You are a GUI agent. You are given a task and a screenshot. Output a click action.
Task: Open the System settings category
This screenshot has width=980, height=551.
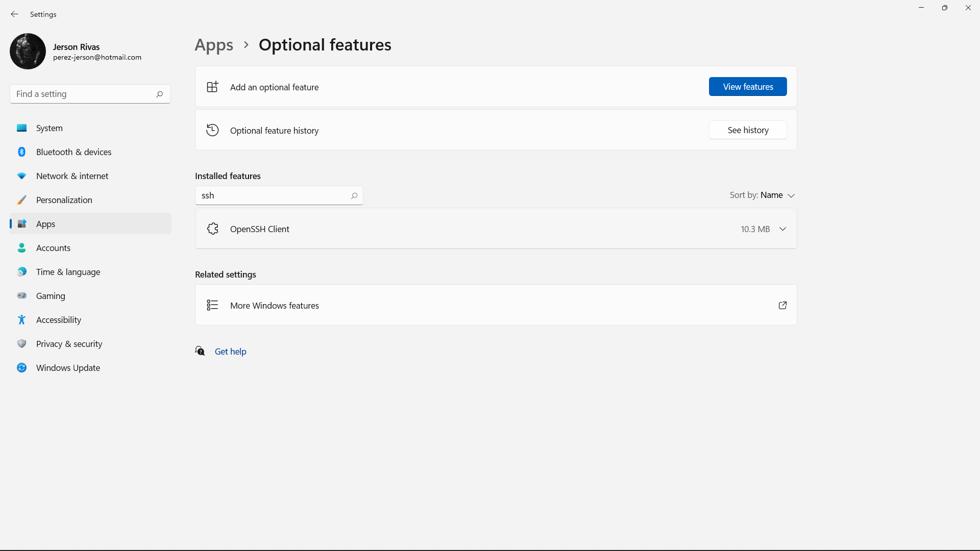coord(50,128)
